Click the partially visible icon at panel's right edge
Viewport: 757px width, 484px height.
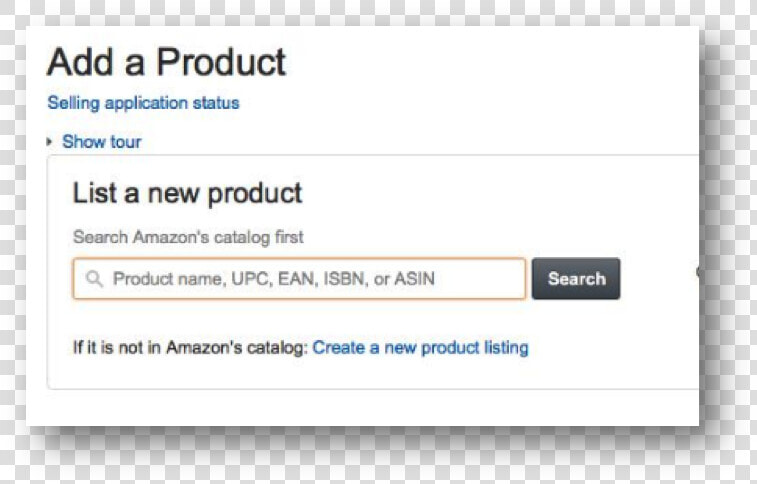click(x=697, y=272)
